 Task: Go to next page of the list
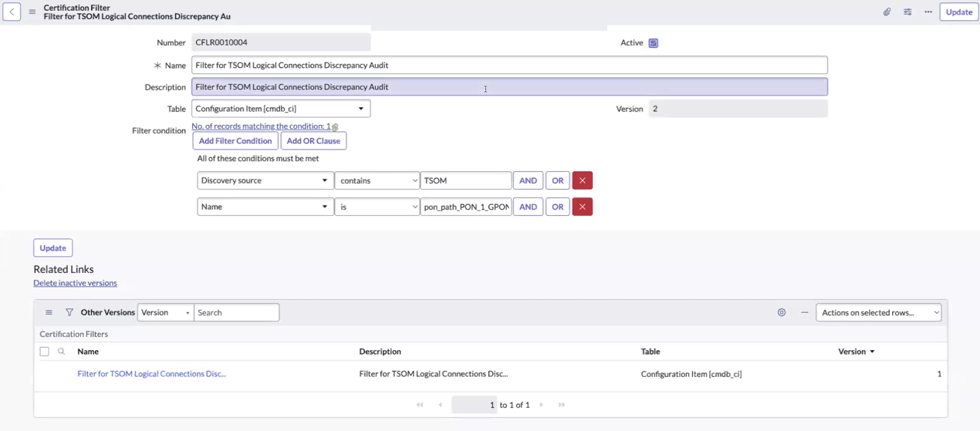(x=542, y=405)
